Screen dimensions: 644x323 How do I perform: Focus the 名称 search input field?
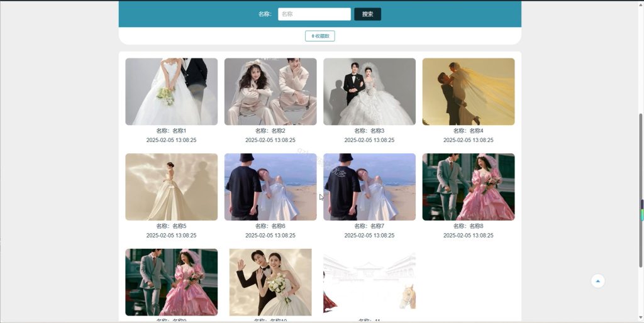314,14
